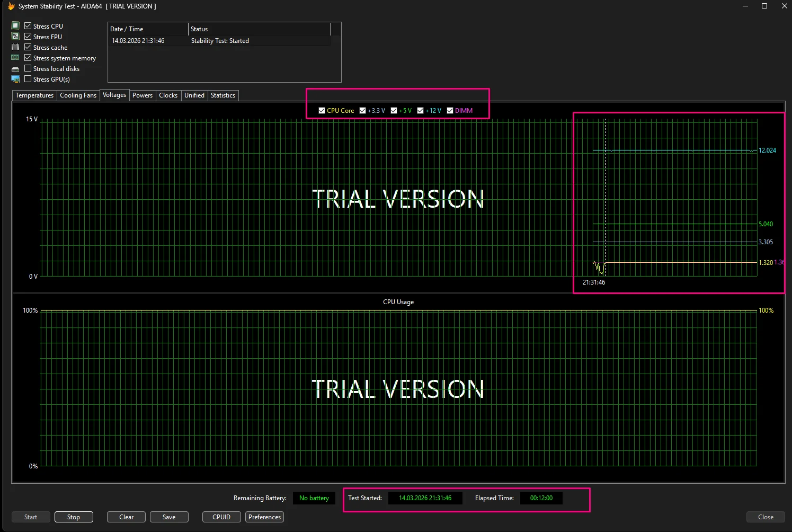Click the Clear button
The width and height of the screenshot is (792, 532).
point(126,517)
